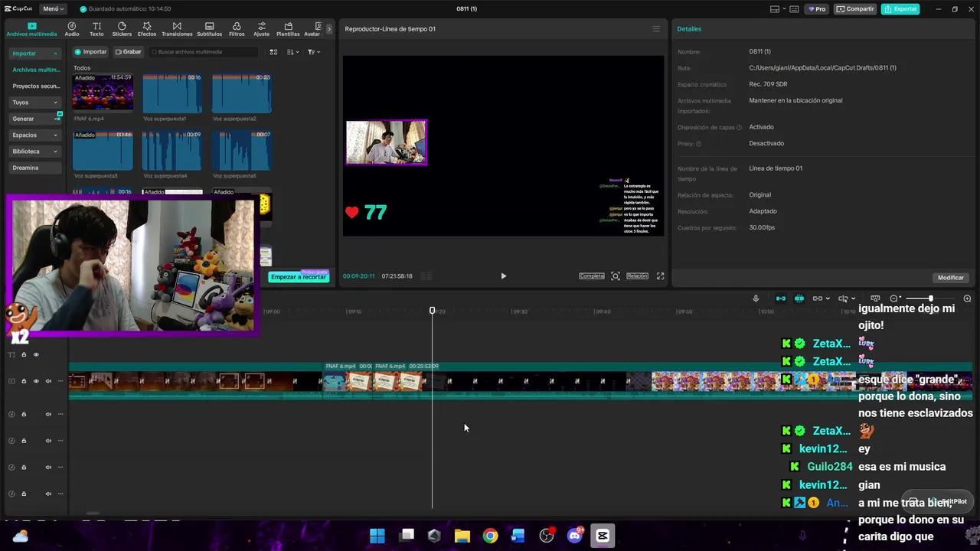The image size is (980, 551).
Task: Expand the Tuyos sidebar section
Action: coord(35,103)
